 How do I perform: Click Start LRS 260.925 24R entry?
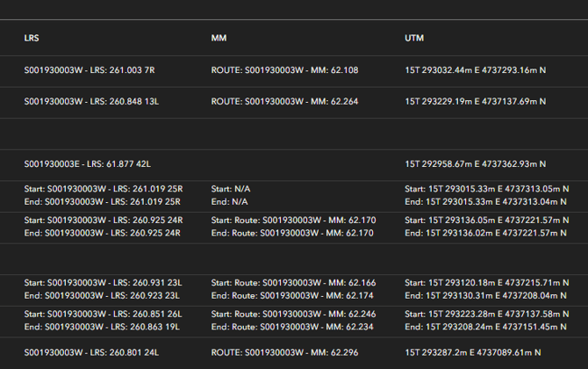[x=104, y=220]
